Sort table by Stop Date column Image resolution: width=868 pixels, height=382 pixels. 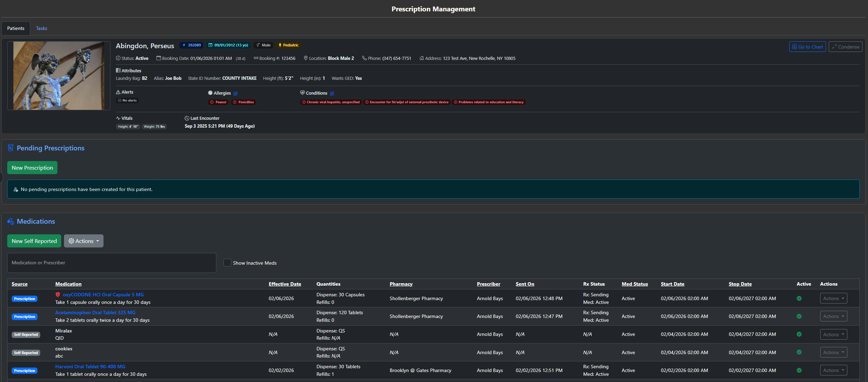click(x=740, y=284)
